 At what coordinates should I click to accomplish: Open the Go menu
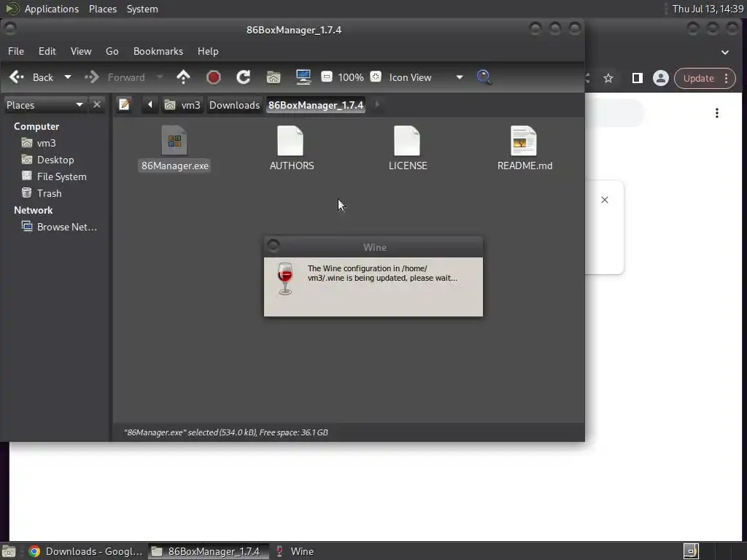tap(112, 51)
